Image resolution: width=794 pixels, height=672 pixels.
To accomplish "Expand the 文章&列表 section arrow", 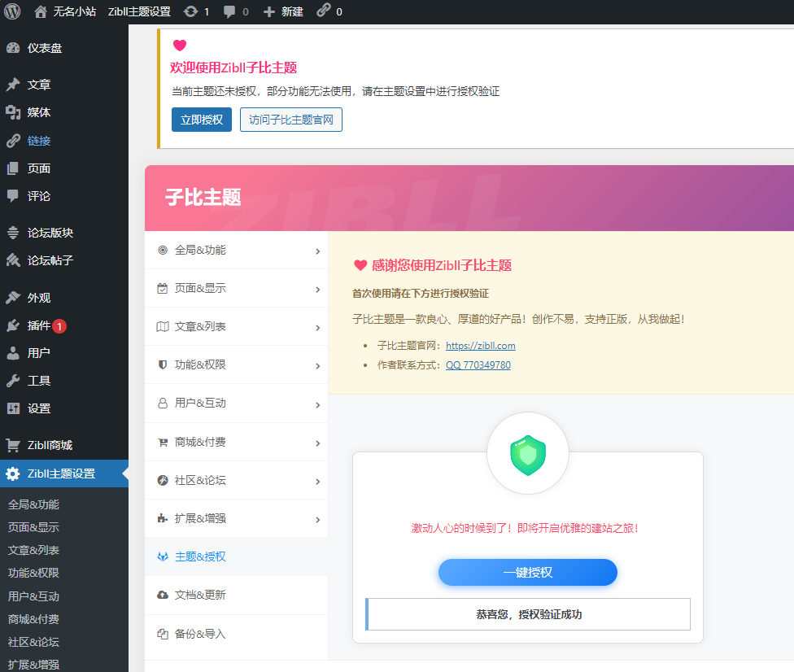I will [317, 328].
